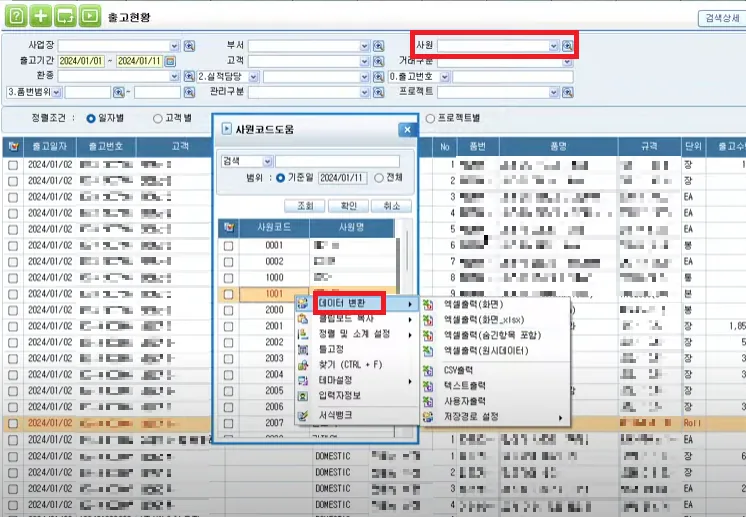Click the 엑셀출력(화면) export icon
The width and height of the screenshot is (746, 517).
pyautogui.click(x=428, y=304)
